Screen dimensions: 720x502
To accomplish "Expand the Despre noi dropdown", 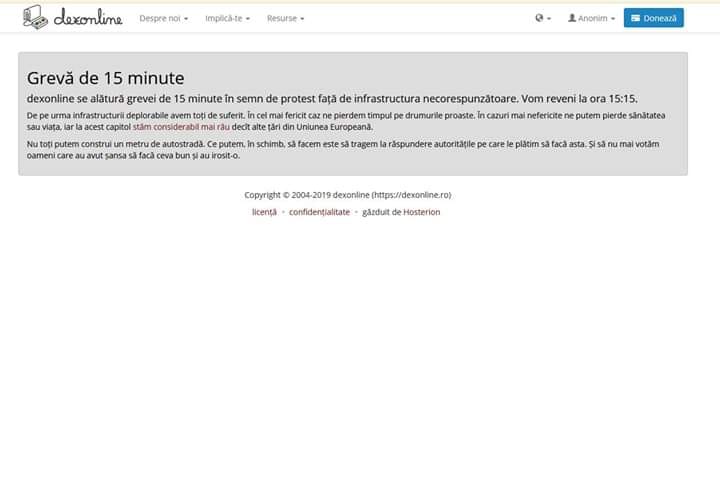I will (163, 18).
